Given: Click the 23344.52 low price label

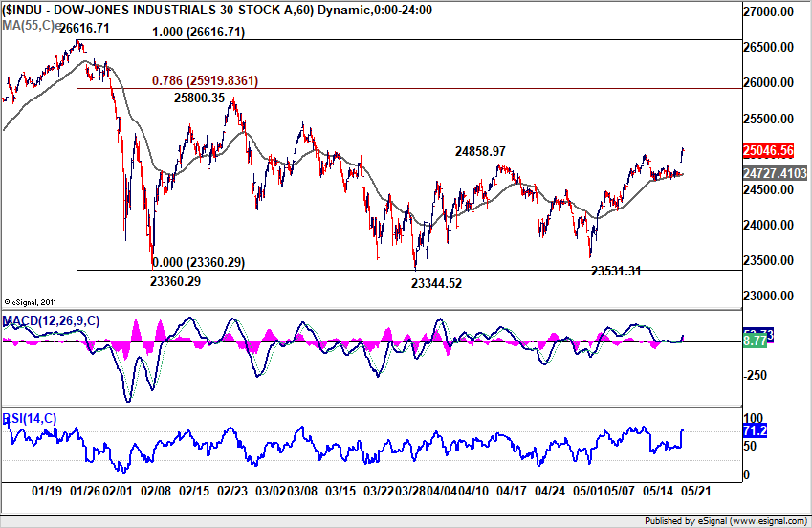Looking at the screenshot, I should pyautogui.click(x=436, y=283).
